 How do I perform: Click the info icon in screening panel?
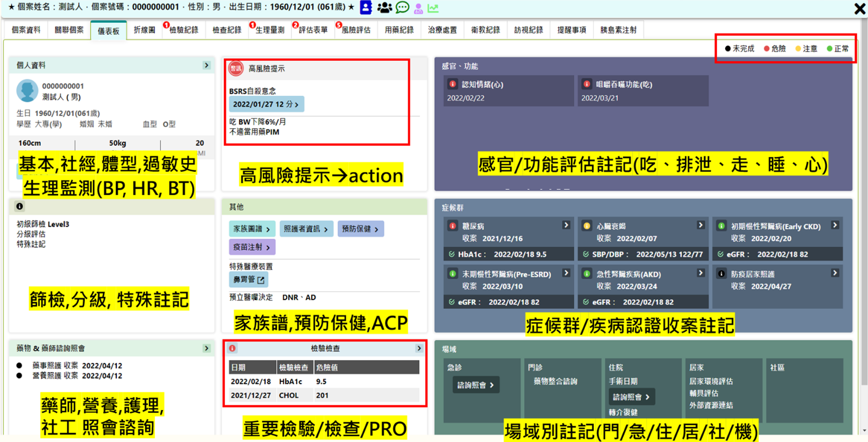pos(20,206)
